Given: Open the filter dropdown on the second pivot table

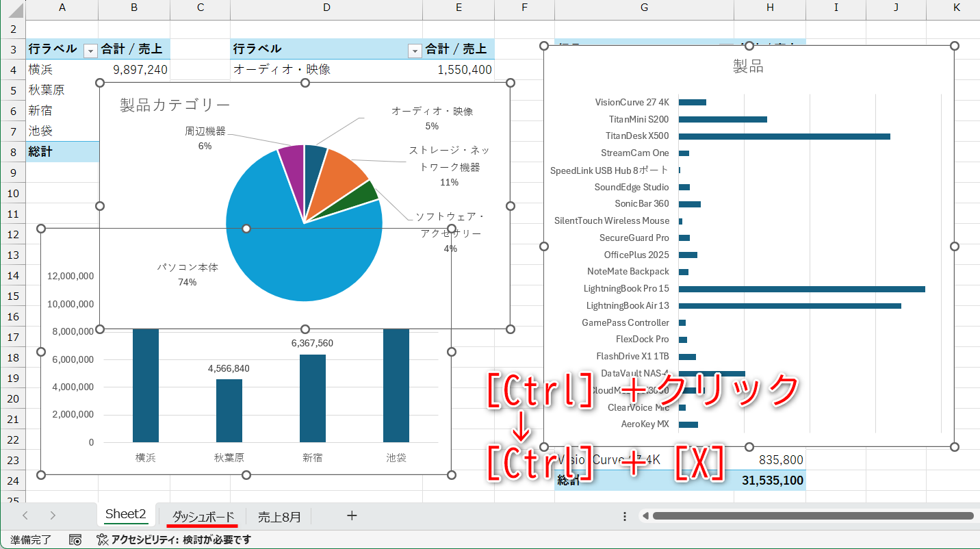Looking at the screenshot, I should click(415, 50).
